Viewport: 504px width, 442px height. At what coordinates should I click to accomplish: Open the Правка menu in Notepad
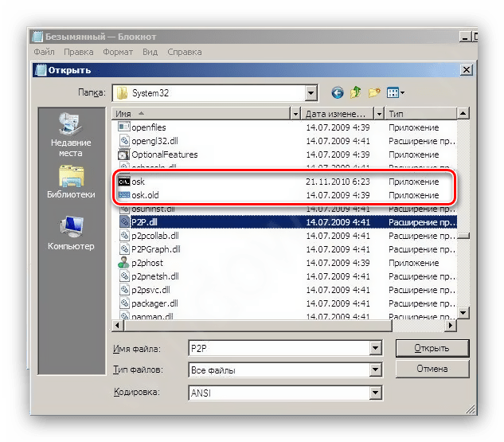pos(79,52)
